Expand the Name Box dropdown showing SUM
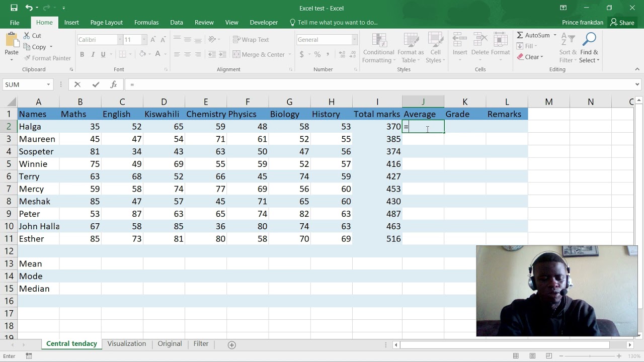 tap(48, 84)
